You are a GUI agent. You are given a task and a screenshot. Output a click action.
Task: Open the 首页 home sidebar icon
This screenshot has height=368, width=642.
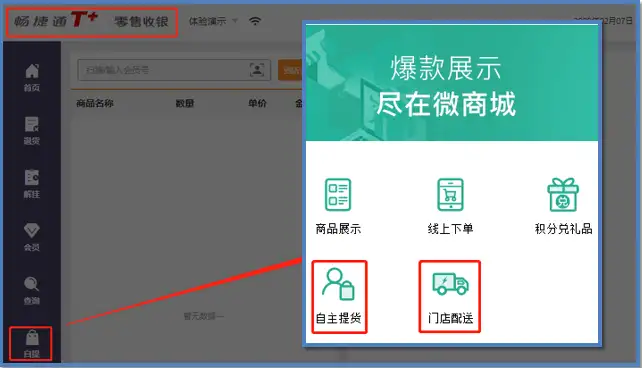click(x=32, y=71)
